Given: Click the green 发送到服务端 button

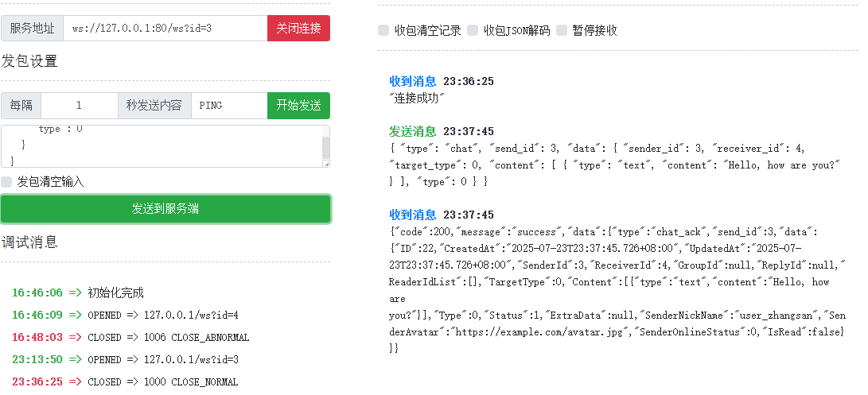Looking at the screenshot, I should pyautogui.click(x=165, y=209).
